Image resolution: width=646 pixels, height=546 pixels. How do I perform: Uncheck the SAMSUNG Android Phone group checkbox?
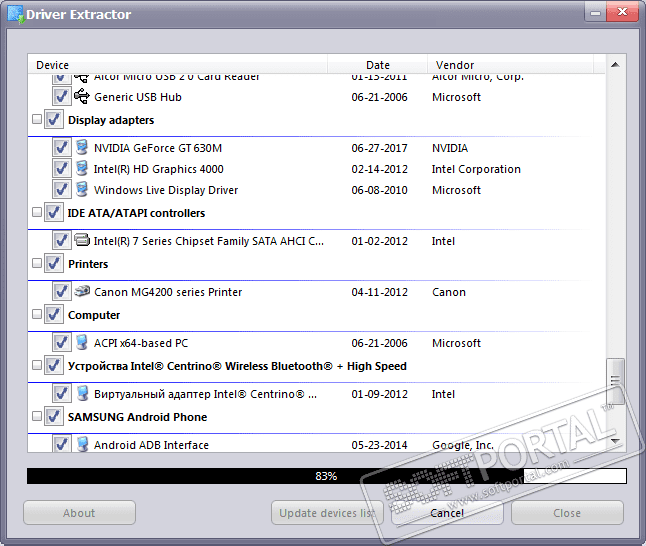[x=54, y=417]
